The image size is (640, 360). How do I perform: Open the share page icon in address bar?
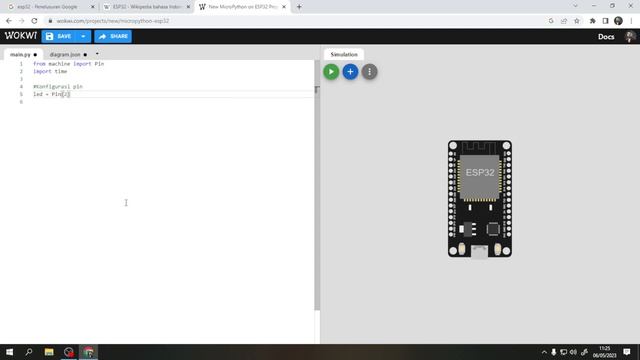click(564, 21)
